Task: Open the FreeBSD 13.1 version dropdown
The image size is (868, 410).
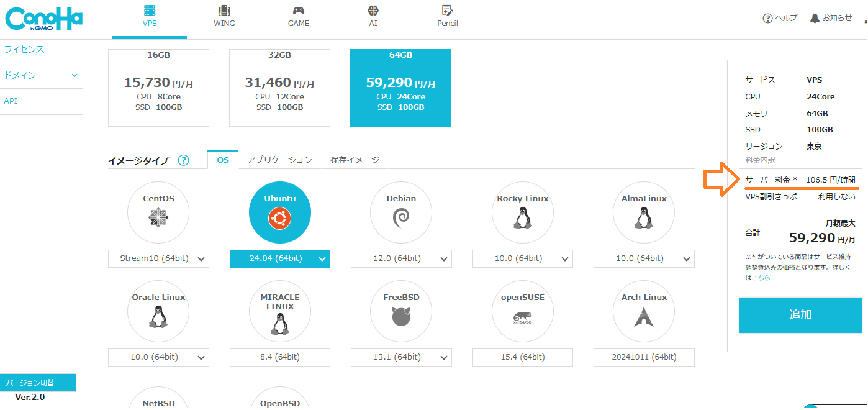Action: coord(401,357)
